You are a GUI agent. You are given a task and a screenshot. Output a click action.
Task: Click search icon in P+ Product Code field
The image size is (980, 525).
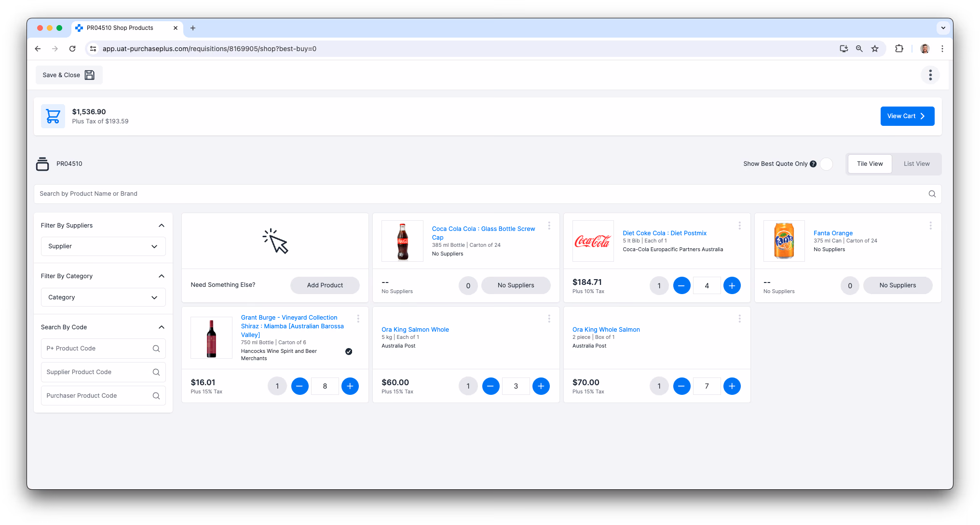pos(156,349)
